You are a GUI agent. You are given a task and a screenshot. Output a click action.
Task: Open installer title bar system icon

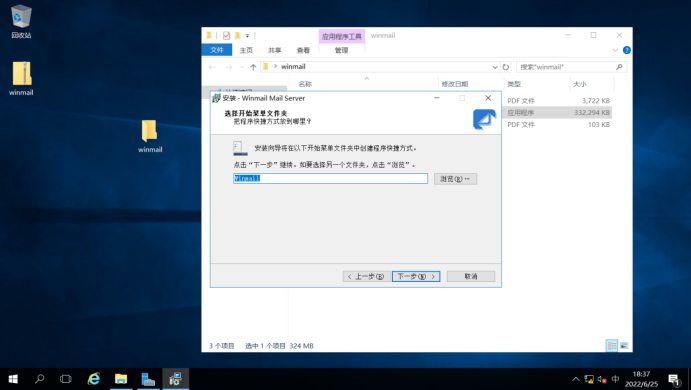[x=216, y=98]
